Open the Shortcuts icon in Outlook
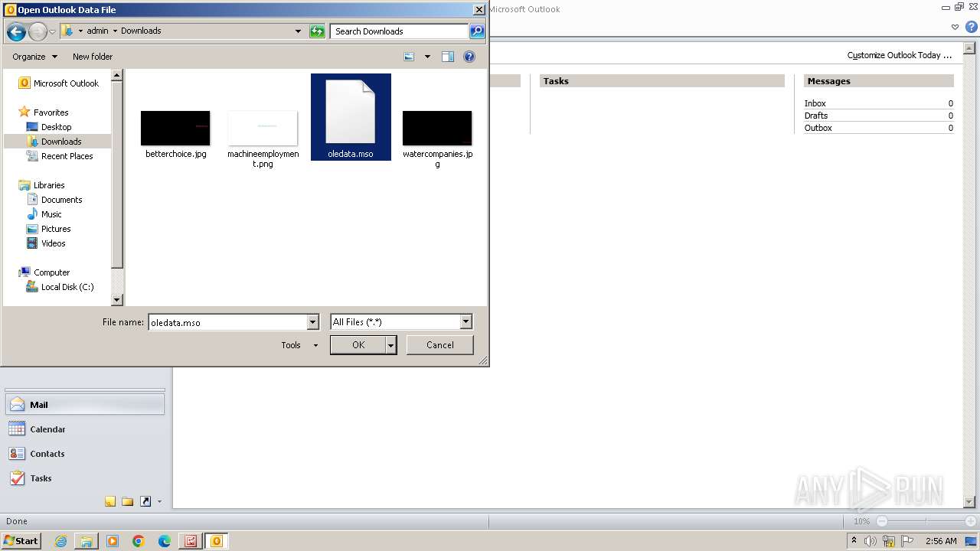The image size is (980, 551). point(145,502)
